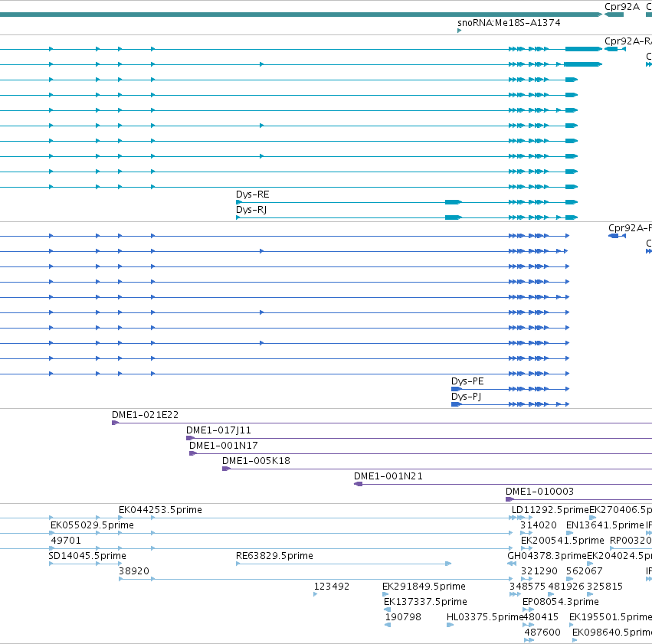
Task: Click the EST line under RE63829.5prime
Action: click(343, 564)
